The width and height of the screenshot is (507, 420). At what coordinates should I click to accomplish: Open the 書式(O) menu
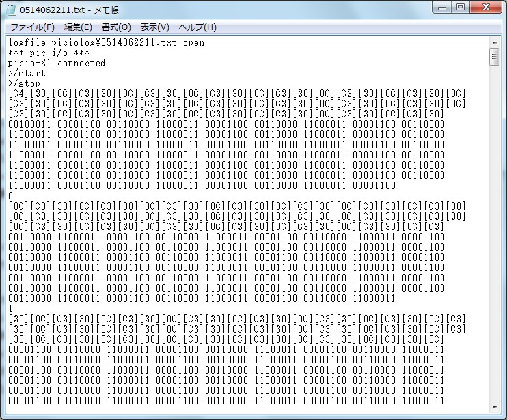click(x=116, y=27)
